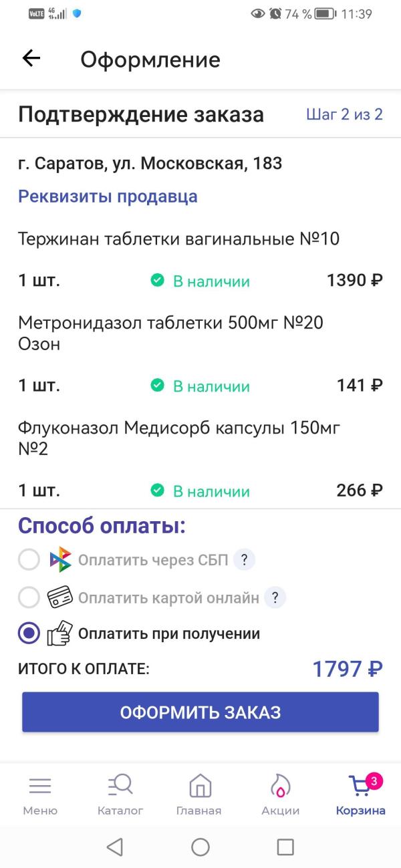The width and height of the screenshot is (401, 868).
Task: Tap the bank card icon for online payment
Action: [x=59, y=598]
